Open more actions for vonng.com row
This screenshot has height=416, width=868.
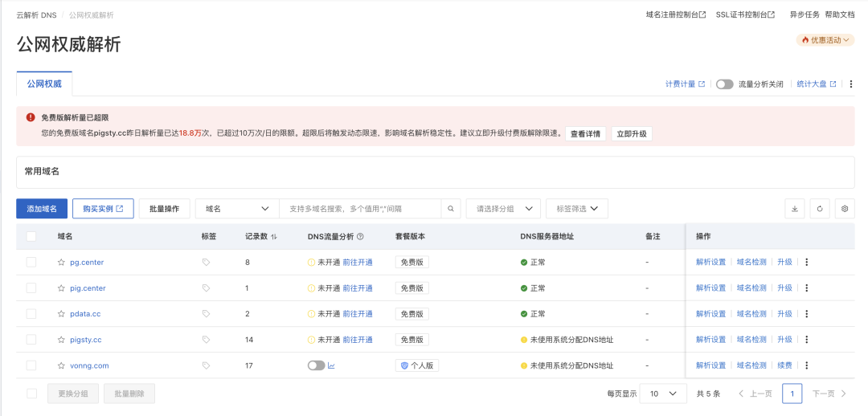pyautogui.click(x=807, y=365)
